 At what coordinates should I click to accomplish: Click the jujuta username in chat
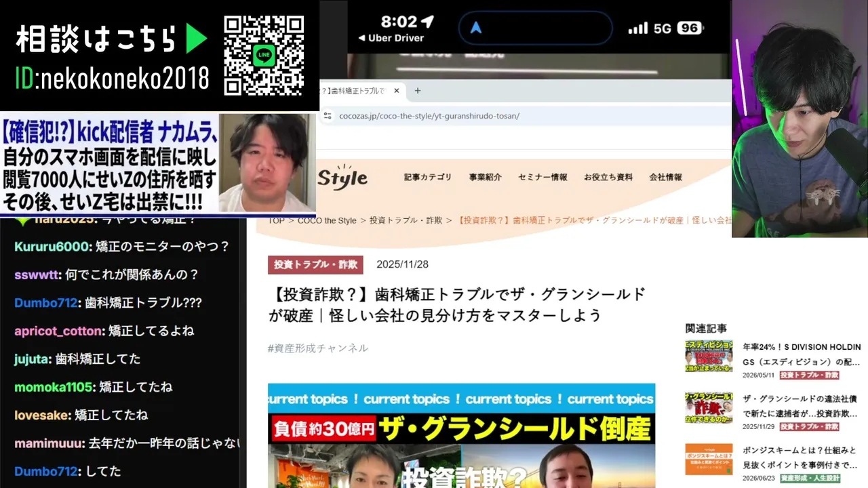(31, 359)
